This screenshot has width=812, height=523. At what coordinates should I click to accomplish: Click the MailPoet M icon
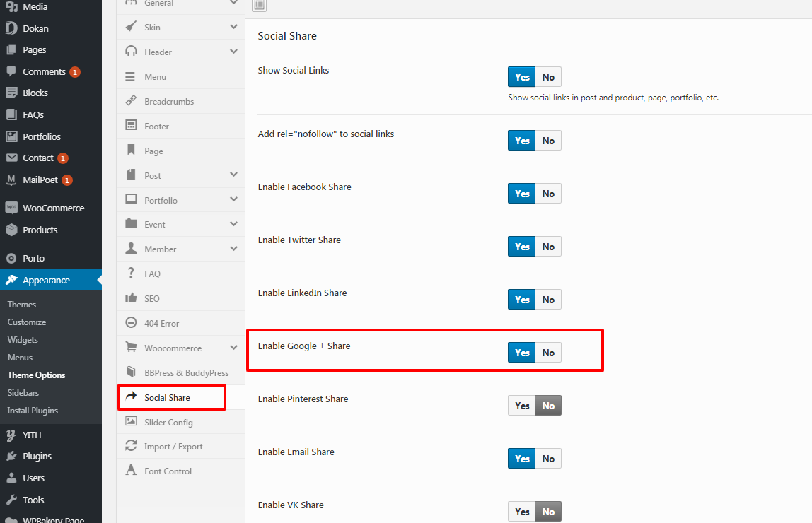tap(11, 180)
